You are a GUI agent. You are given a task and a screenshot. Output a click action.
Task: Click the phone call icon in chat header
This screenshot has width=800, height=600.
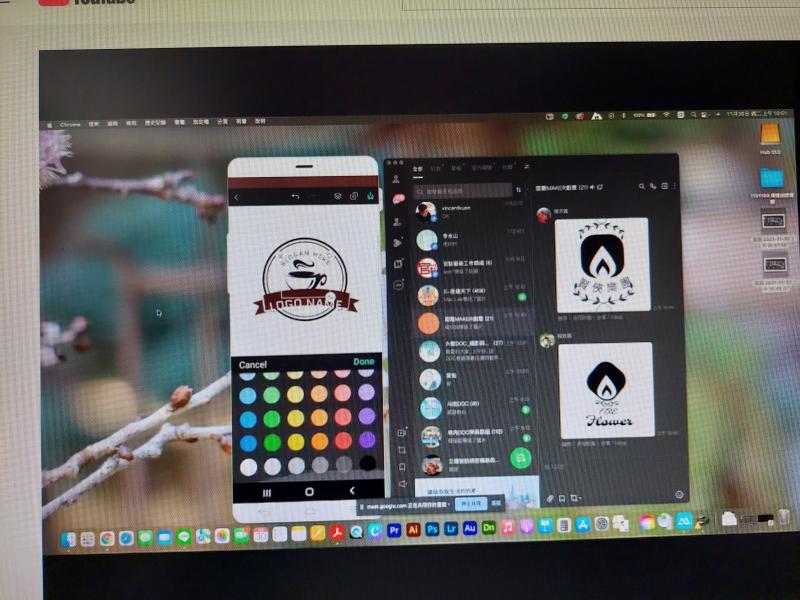pyautogui.click(x=652, y=186)
